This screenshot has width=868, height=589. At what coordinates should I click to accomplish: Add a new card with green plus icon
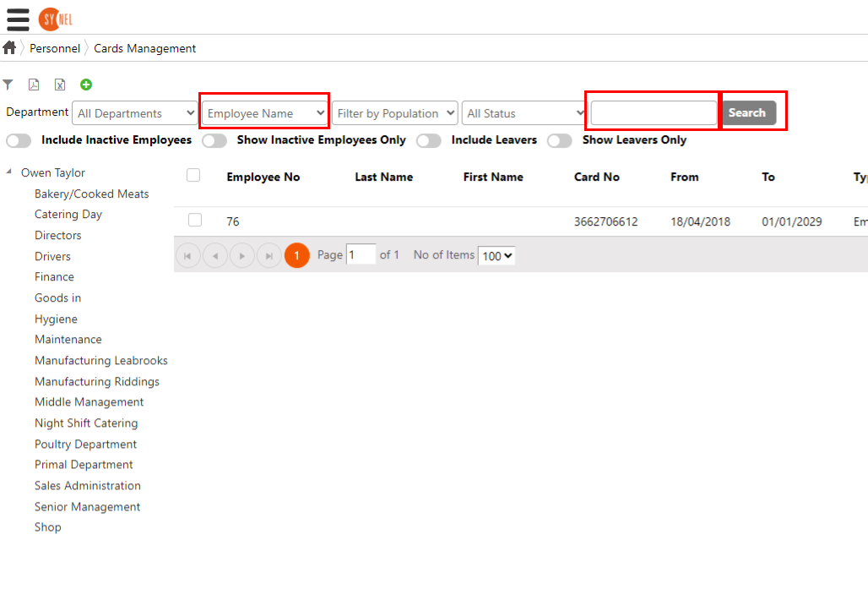click(x=86, y=85)
